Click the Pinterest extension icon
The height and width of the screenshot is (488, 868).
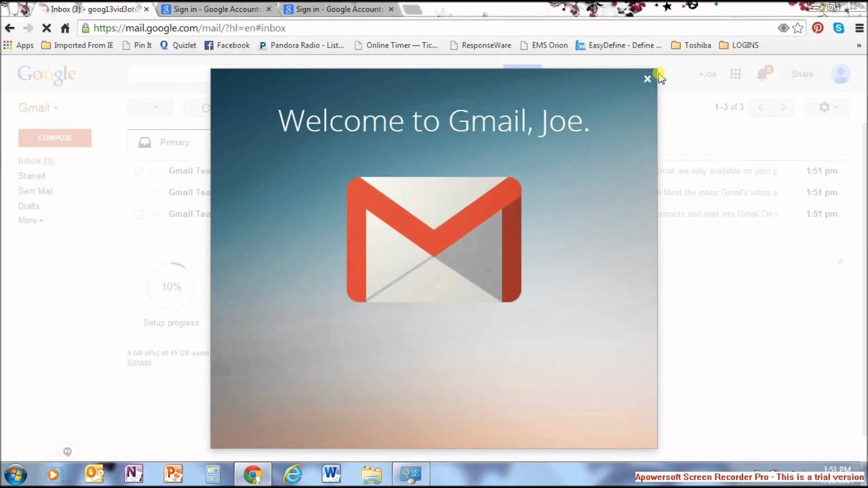click(x=818, y=28)
